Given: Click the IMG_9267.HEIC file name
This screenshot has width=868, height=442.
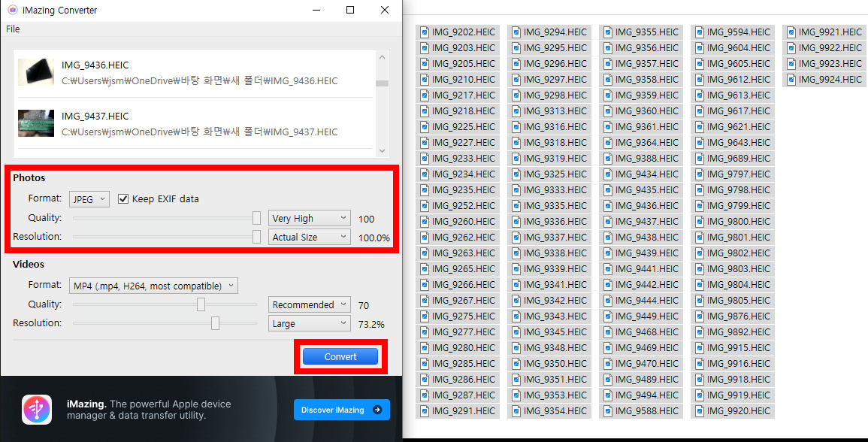Looking at the screenshot, I should pyautogui.click(x=464, y=301).
